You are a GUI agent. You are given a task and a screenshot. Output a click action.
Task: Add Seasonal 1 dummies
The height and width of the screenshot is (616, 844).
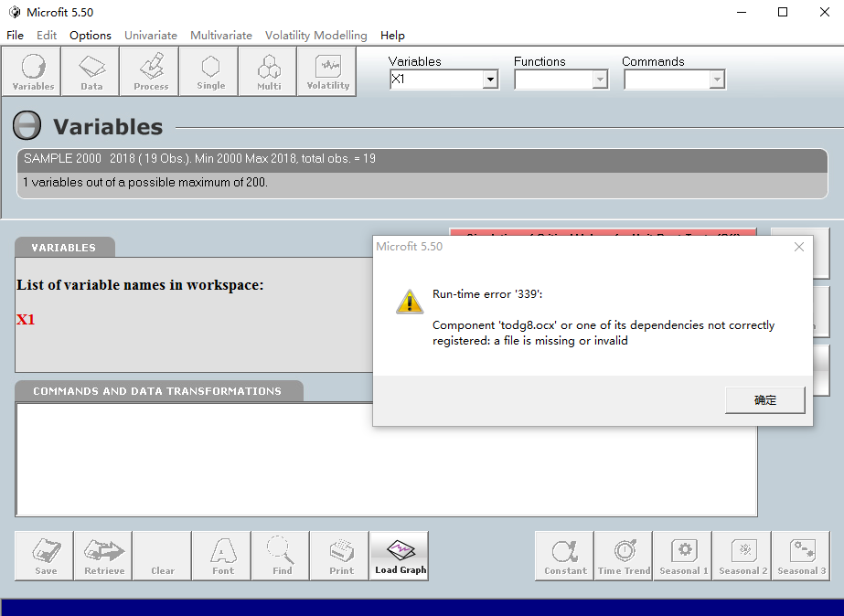click(x=683, y=556)
